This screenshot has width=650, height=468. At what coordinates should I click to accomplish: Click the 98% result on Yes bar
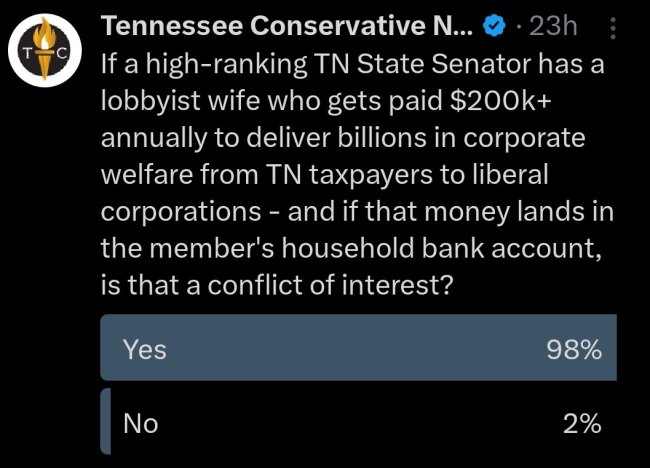tap(574, 349)
